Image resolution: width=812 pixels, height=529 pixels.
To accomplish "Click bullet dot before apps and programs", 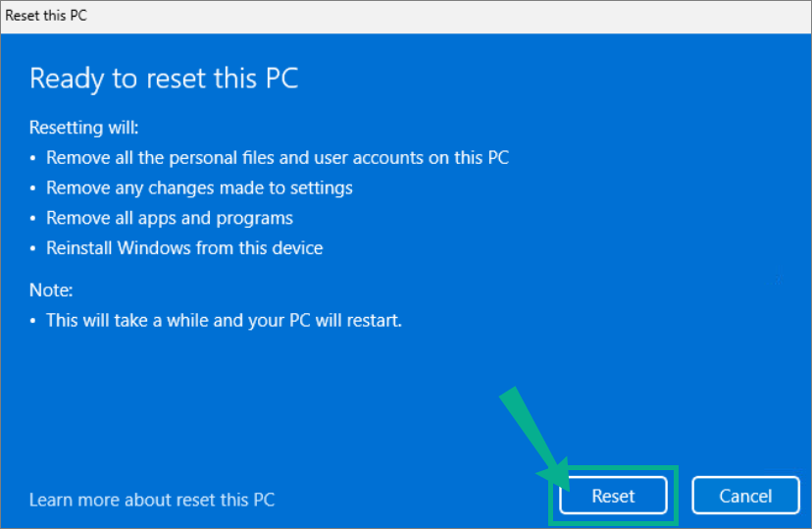I will click(x=32, y=218).
